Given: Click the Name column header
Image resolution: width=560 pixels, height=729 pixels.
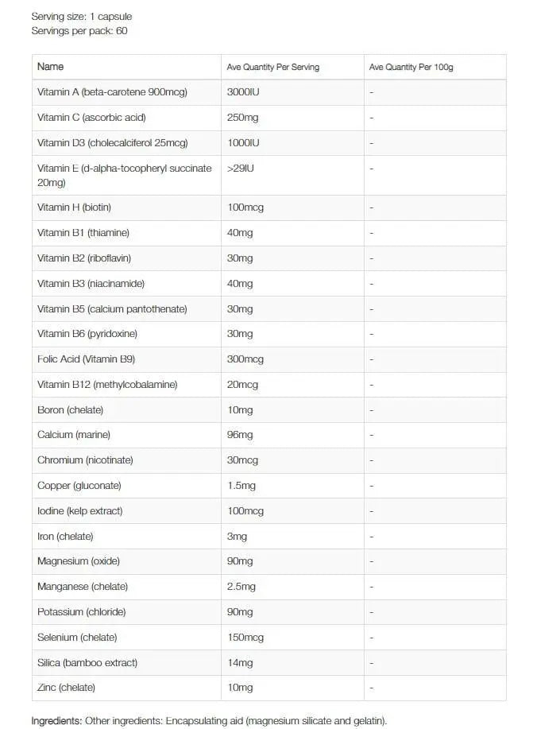Looking at the screenshot, I should (x=51, y=67).
